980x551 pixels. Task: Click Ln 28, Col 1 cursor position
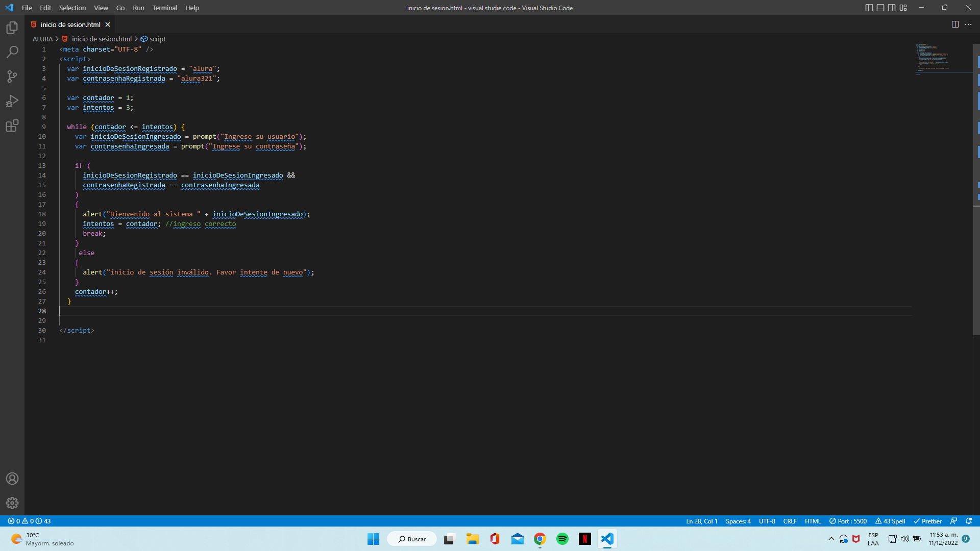pyautogui.click(x=702, y=521)
